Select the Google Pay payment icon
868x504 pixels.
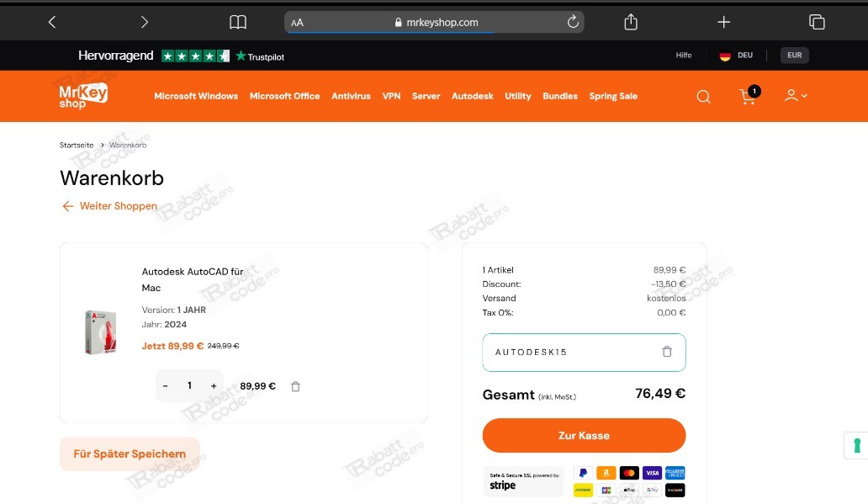(653, 490)
